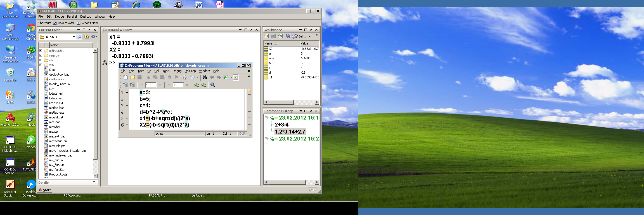This screenshot has width=644, height=215.
Task: Show cell titles dropdown icon
Action: coord(203,85)
